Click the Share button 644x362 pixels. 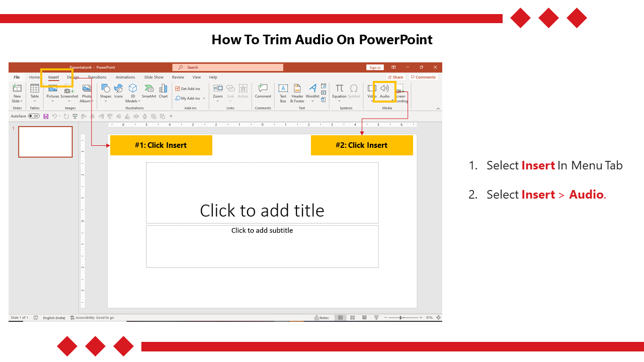pos(395,77)
